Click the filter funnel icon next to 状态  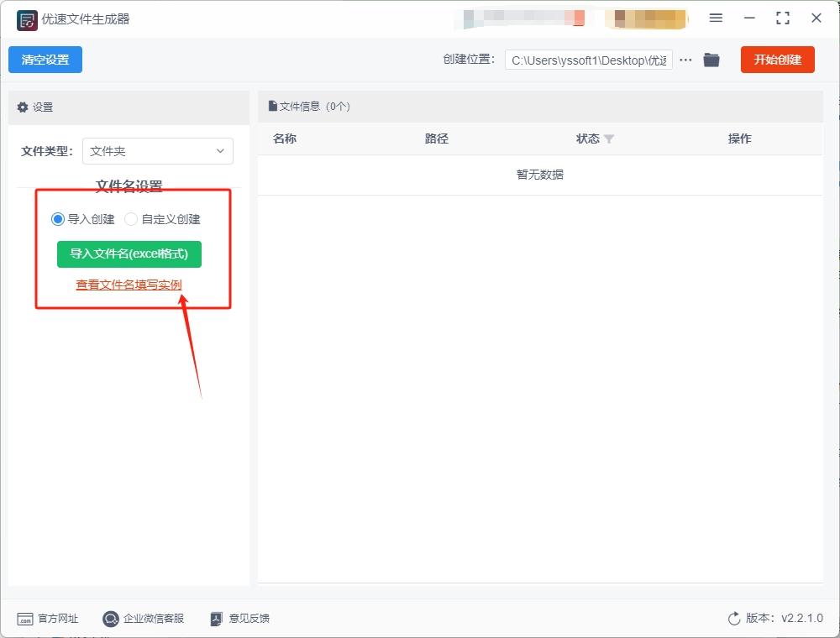pos(608,139)
